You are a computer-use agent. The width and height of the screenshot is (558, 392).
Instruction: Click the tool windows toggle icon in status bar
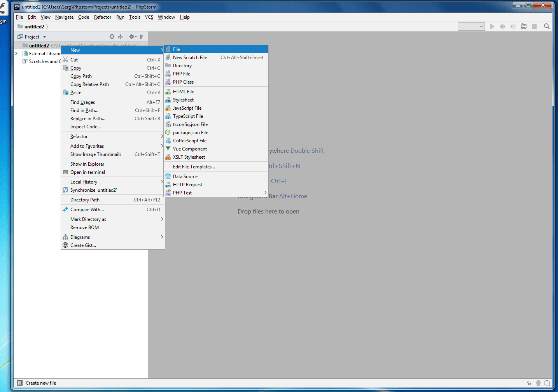click(20, 383)
